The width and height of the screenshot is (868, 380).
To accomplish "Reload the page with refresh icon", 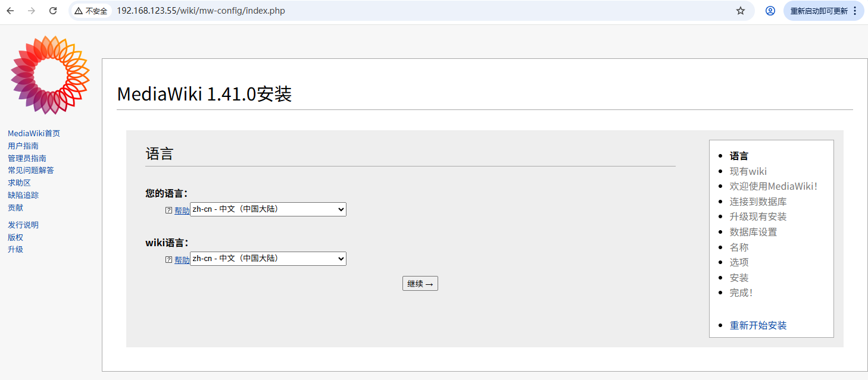I will point(53,11).
